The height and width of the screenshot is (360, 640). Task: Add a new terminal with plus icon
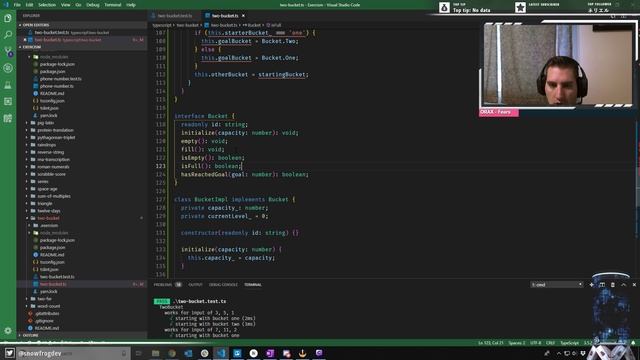[x=591, y=284]
